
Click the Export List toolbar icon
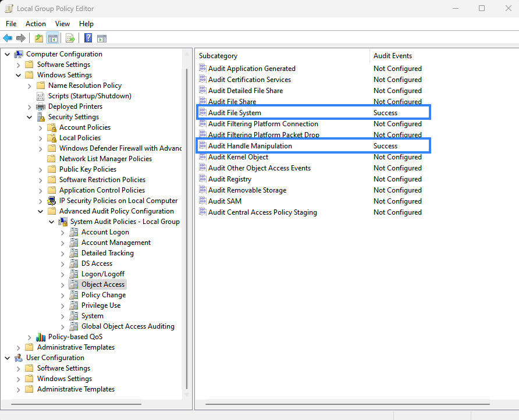tap(69, 38)
